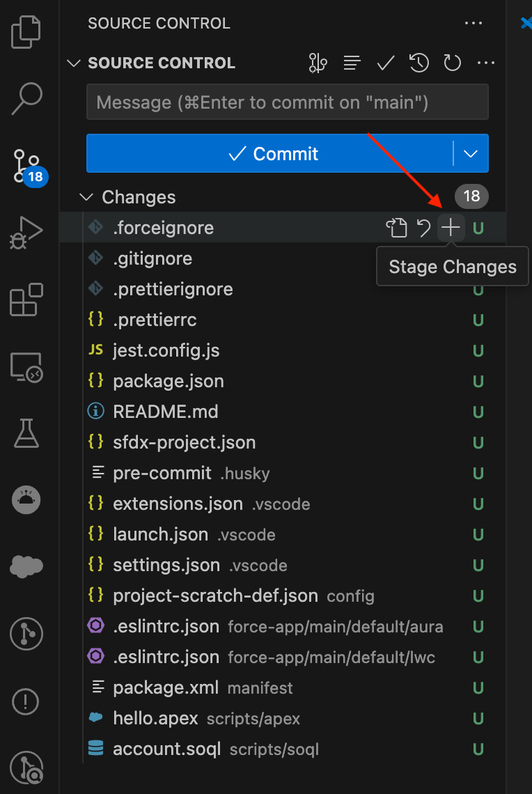
Task: Click the refresh icon in Source Control header
Action: [453, 63]
